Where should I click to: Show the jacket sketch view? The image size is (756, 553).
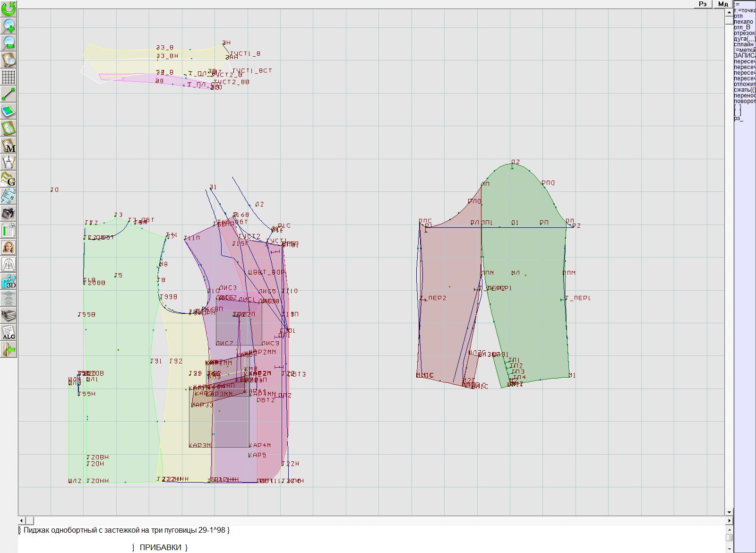9,264
